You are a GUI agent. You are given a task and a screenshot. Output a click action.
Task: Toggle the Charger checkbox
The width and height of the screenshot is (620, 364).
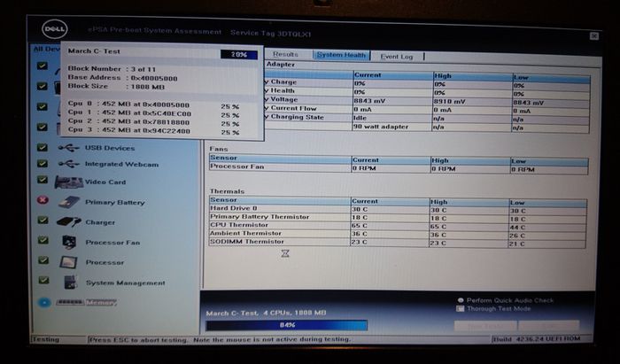(x=43, y=220)
